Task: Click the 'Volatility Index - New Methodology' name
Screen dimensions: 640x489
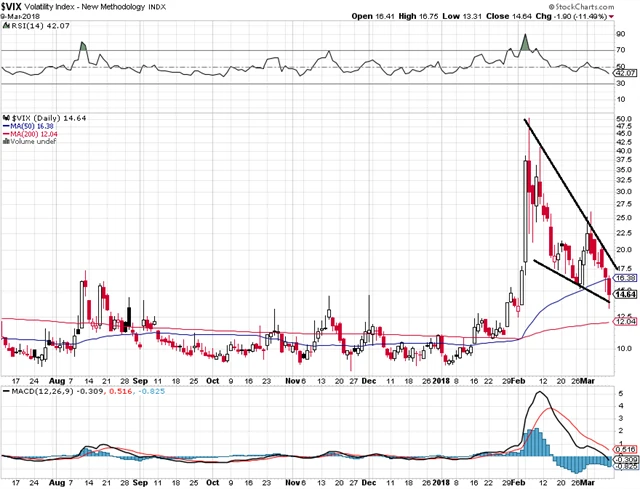Action: (85, 7)
